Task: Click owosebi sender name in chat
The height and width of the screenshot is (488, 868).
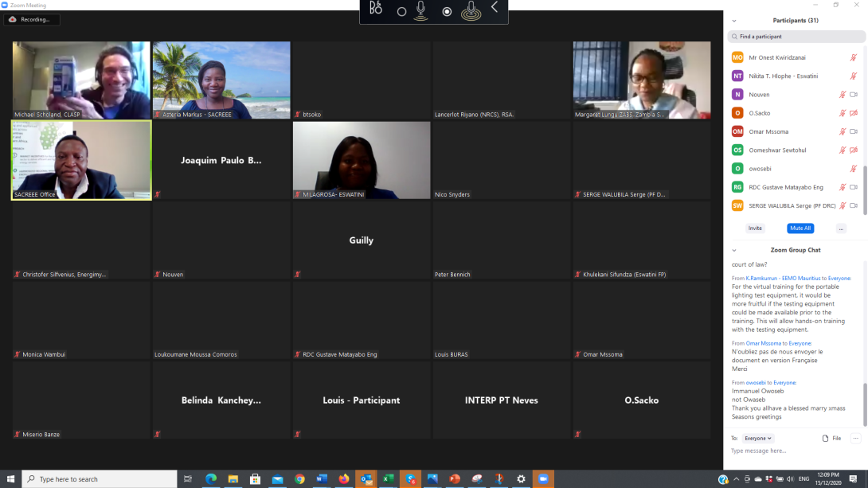Action: click(756, 383)
